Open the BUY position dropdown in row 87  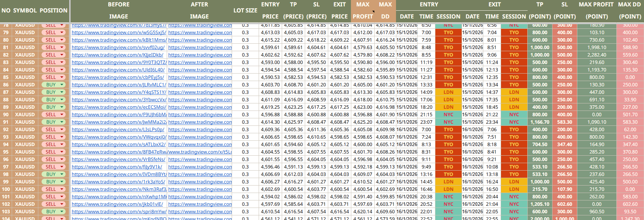62,92
